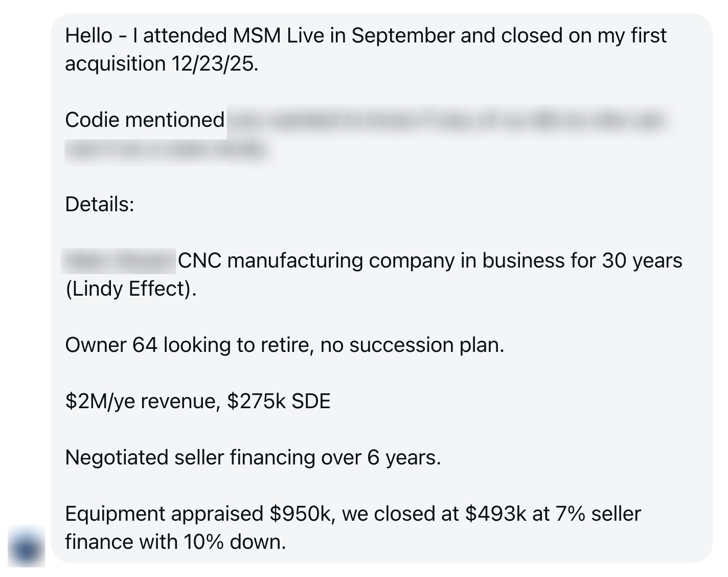Image resolution: width=728 pixels, height=577 pixels.
Task: Click the "30 years" text
Action: [642, 261]
